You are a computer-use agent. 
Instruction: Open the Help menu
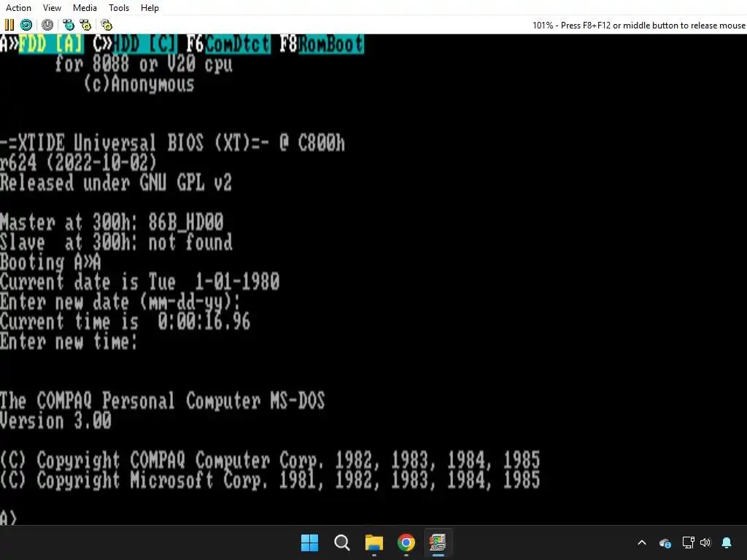pos(150,7)
